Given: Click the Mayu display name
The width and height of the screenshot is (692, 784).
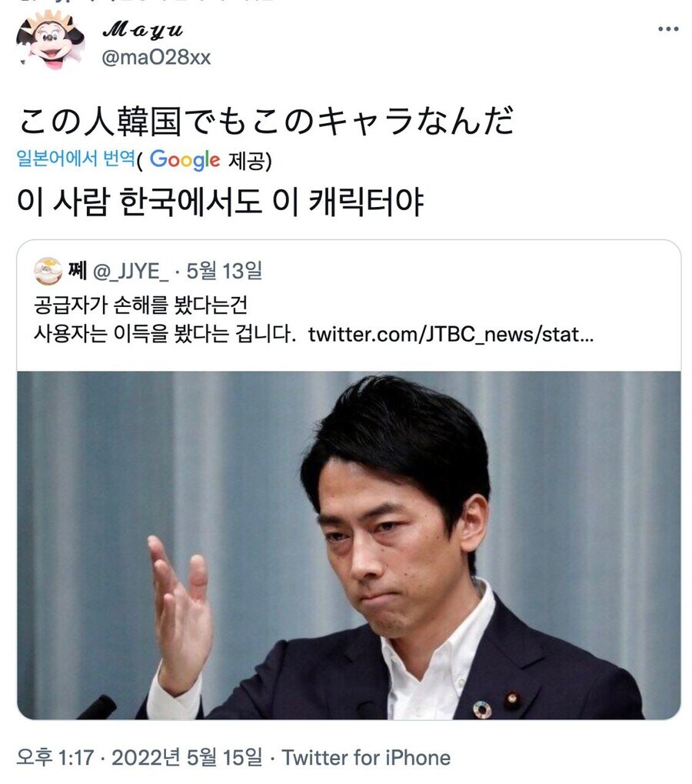Looking at the screenshot, I should coord(142,31).
